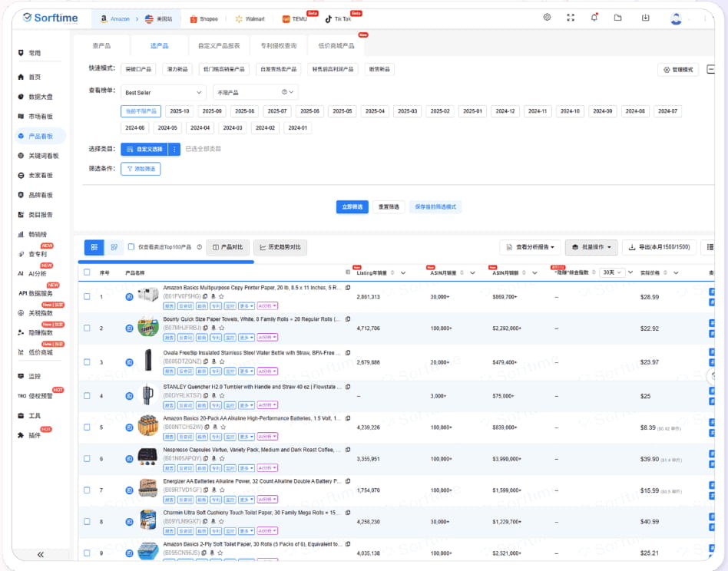Check the row 6 Nespresso Capsules checkbox
The width and height of the screenshot is (728, 571).
87,459
